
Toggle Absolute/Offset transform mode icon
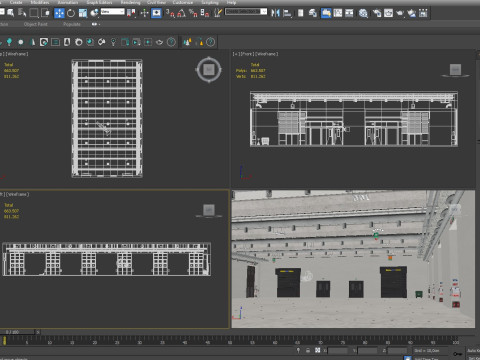[x=317, y=350]
